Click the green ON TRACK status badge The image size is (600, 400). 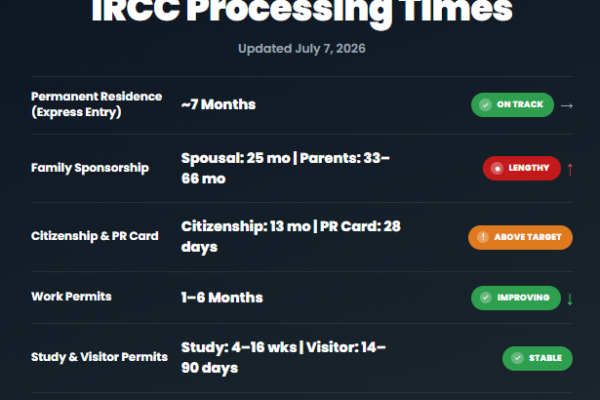click(512, 105)
